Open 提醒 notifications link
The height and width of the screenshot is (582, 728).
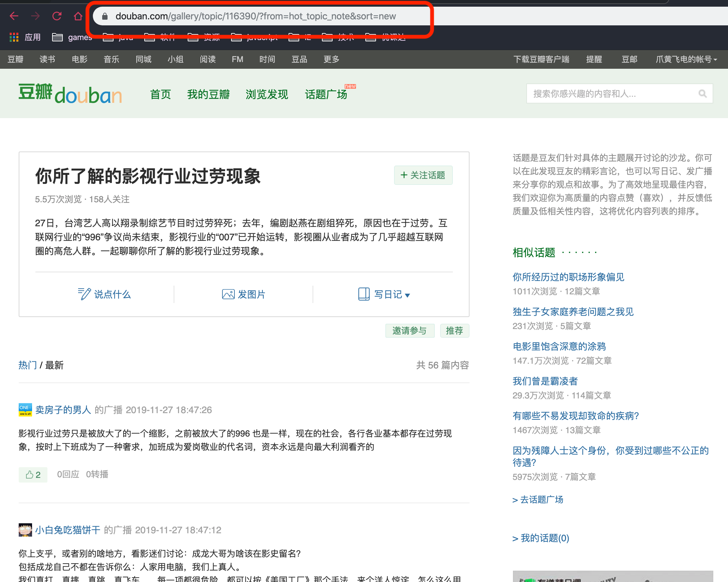coord(594,59)
